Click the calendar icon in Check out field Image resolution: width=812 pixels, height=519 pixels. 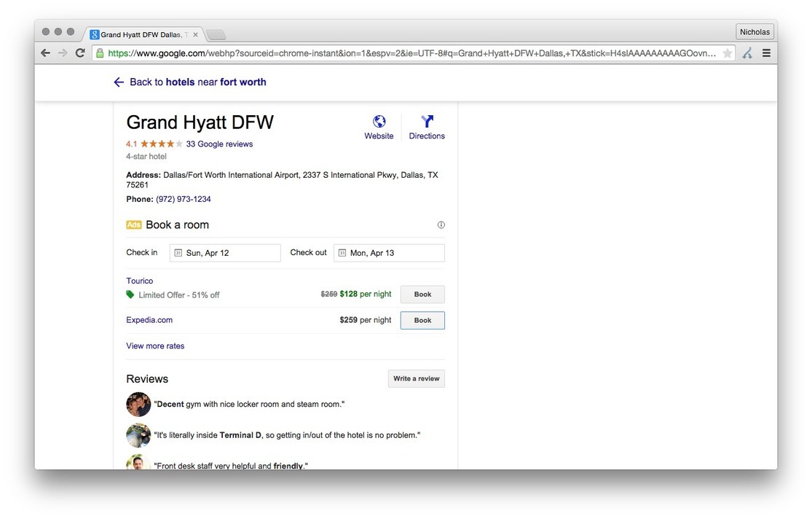tap(342, 253)
